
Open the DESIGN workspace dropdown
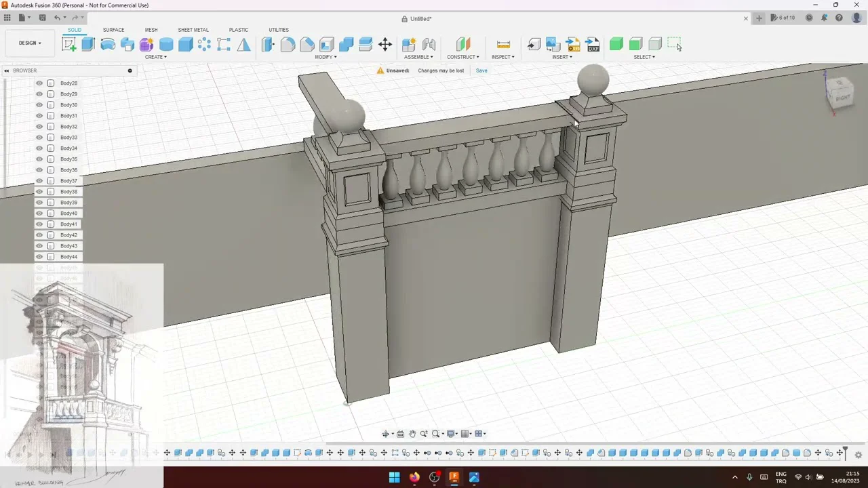point(30,43)
